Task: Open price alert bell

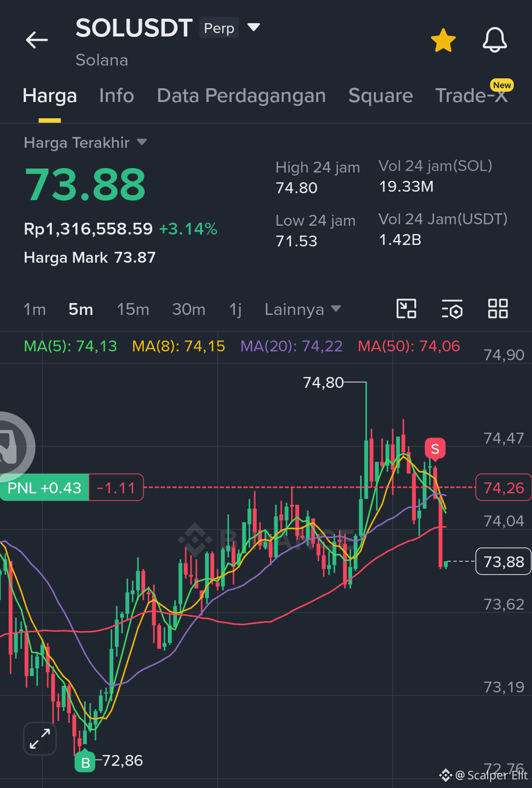Action: (495, 40)
